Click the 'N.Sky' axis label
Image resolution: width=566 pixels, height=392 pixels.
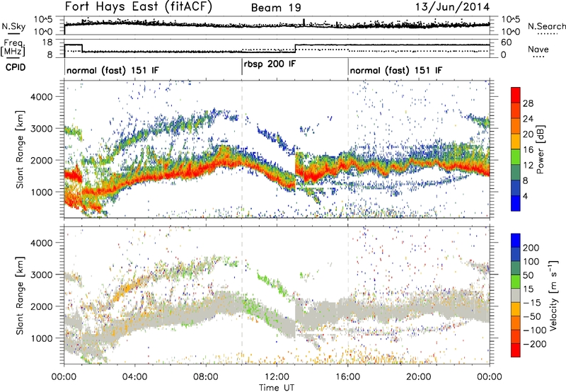13,26
